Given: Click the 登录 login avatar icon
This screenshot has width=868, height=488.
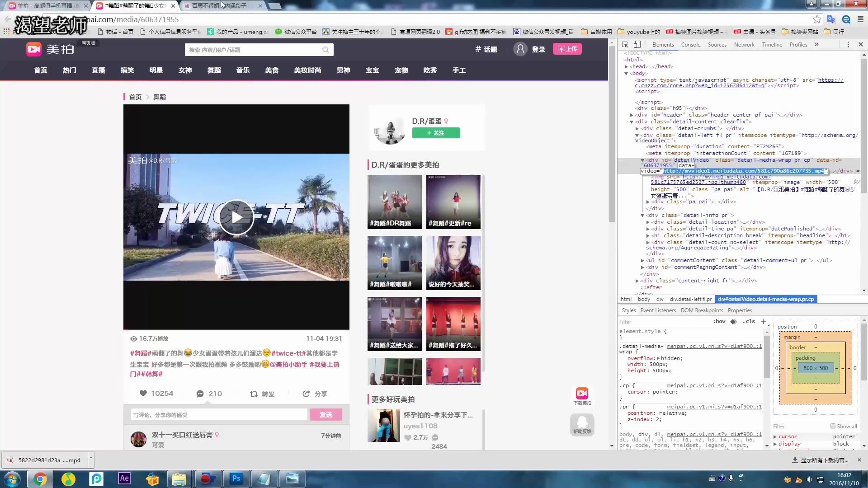Looking at the screenshot, I should click(520, 49).
